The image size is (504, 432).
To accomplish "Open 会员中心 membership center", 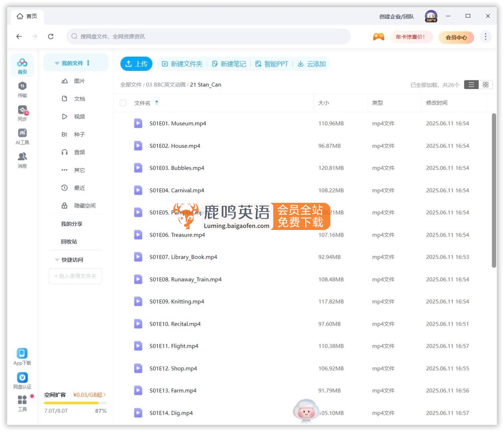I will 456,37.
